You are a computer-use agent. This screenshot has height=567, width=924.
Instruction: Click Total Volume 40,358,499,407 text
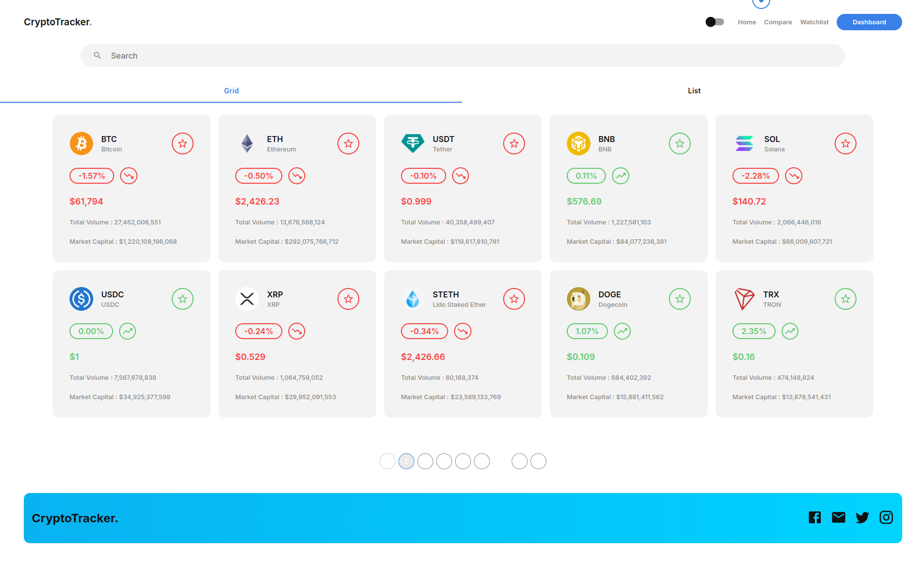[x=448, y=222]
